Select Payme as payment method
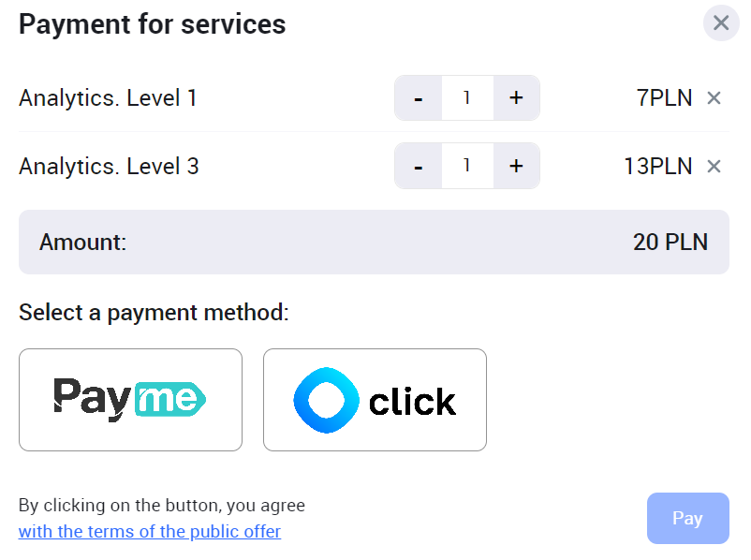Screen dimensions: 751x560 130,400
